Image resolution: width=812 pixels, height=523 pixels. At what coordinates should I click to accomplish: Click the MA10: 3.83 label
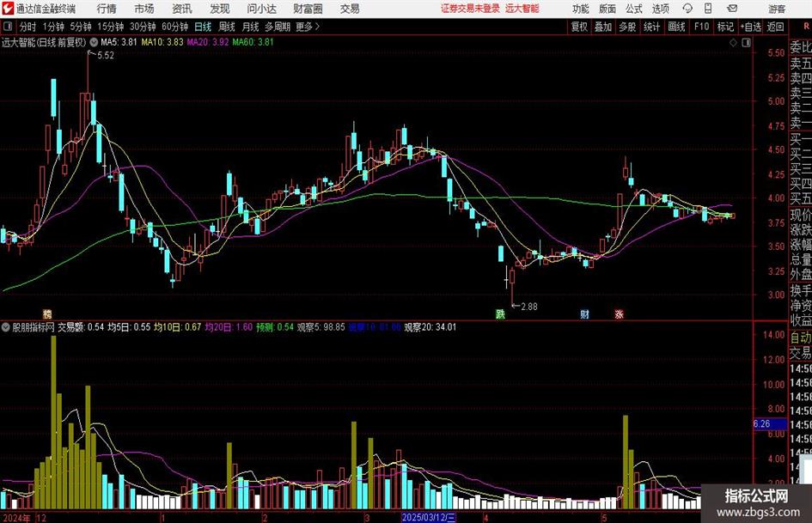point(162,42)
